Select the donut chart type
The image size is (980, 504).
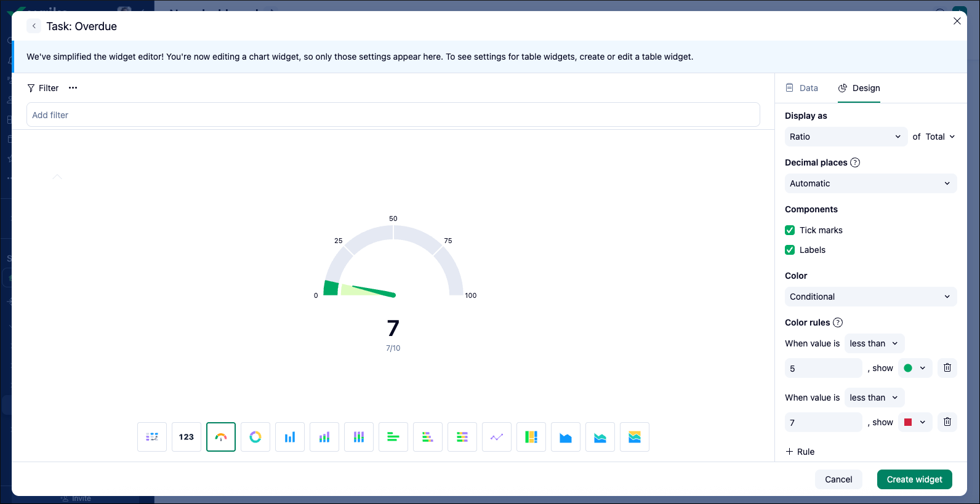[255, 437]
